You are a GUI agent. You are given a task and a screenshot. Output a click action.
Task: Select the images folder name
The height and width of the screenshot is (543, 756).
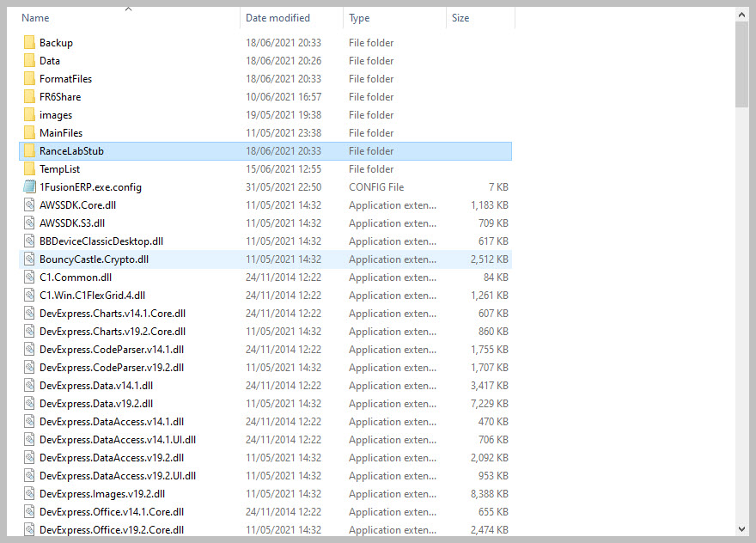(56, 115)
